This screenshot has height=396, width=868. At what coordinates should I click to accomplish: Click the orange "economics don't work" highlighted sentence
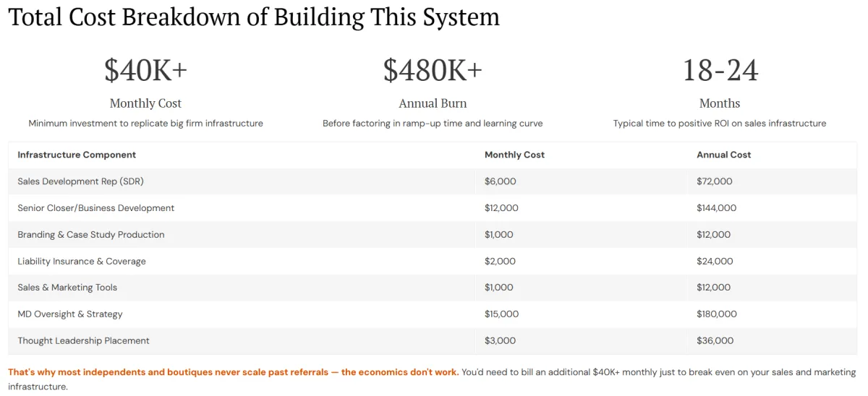pyautogui.click(x=233, y=372)
